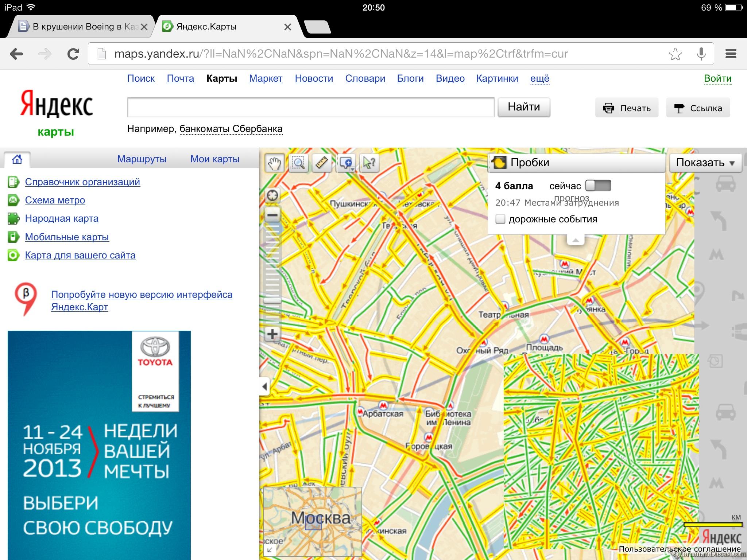747x560 pixels.
Task: Click the Москва minimap thumbnail
Action: [313, 521]
